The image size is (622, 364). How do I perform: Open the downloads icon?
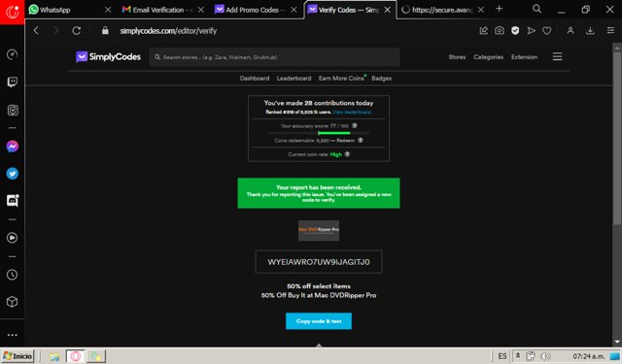coord(590,30)
